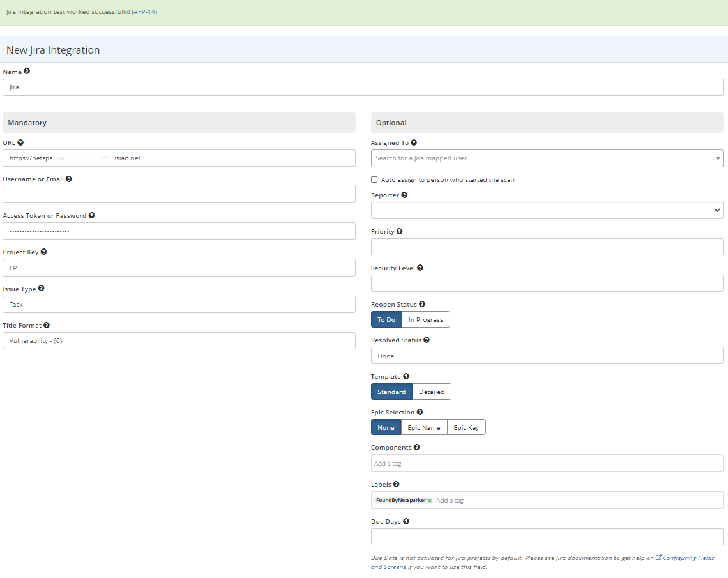Click the Resolved Status field containing Done
The width and height of the screenshot is (728, 578).
[547, 356]
